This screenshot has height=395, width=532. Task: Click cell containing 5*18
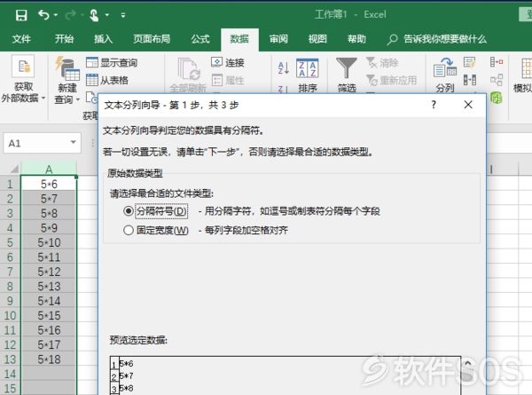(x=49, y=359)
